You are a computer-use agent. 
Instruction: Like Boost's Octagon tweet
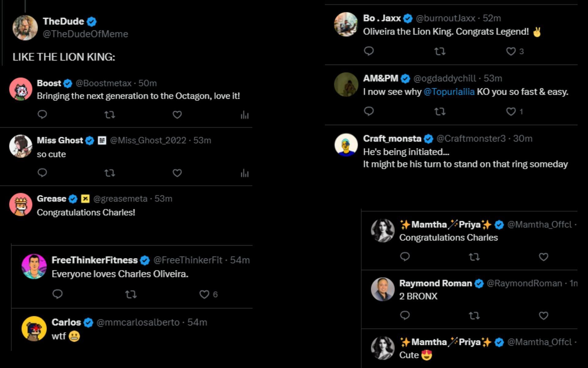[177, 115]
